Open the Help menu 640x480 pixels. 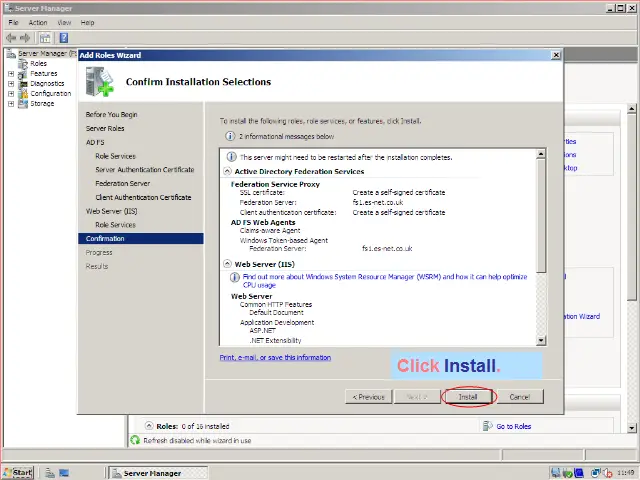click(87, 22)
